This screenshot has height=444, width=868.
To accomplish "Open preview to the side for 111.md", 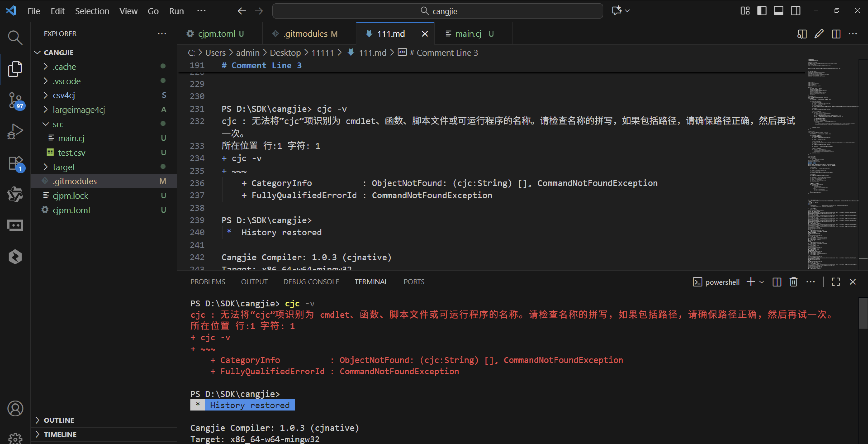I will coord(802,34).
